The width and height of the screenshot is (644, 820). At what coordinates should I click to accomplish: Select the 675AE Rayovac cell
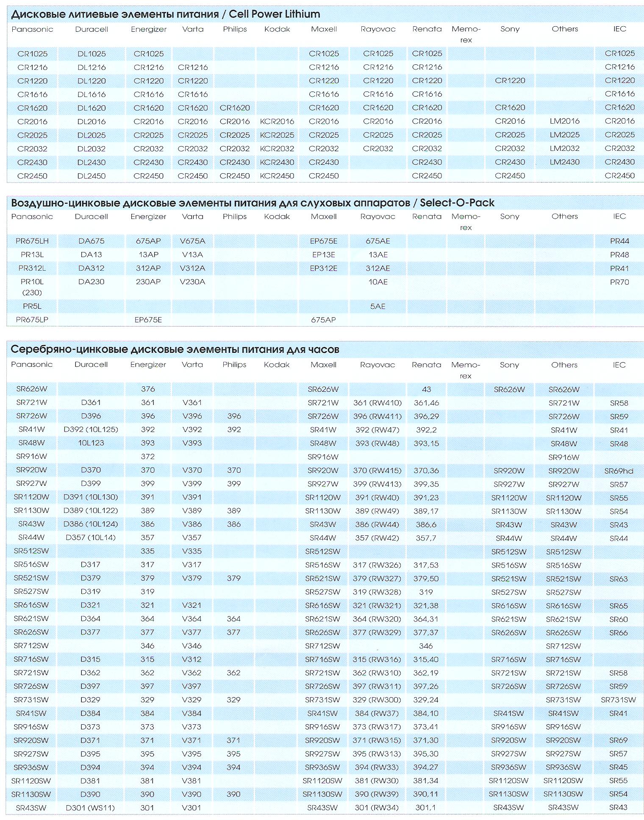click(378, 241)
